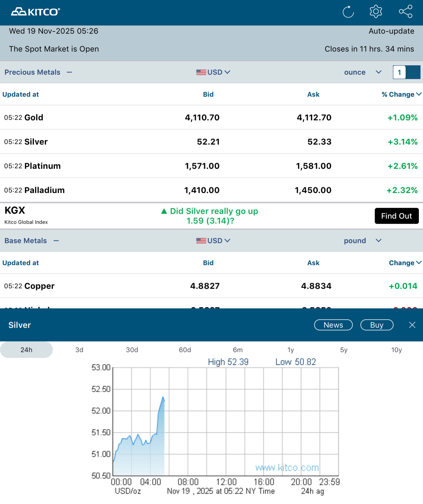This screenshot has height=504, width=423.
Task: Tap the KGX Kitco Global Index label
Action: [26, 215]
